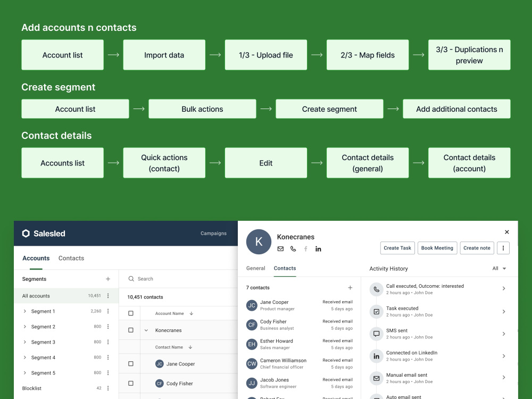Expand Segment 4 in the segments list
The height and width of the screenshot is (399, 532).
(25, 358)
